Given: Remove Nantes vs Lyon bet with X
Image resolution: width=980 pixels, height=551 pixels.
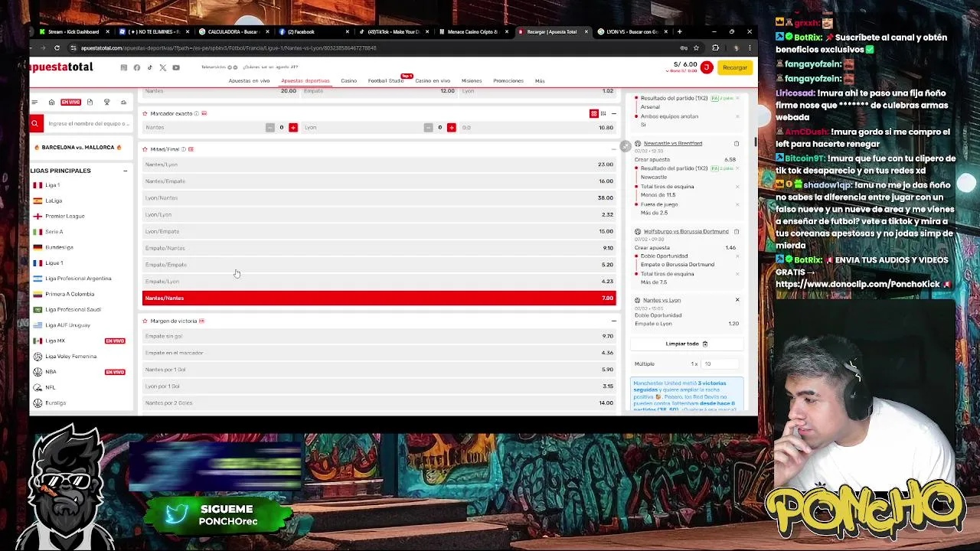Looking at the screenshot, I should pos(737,300).
